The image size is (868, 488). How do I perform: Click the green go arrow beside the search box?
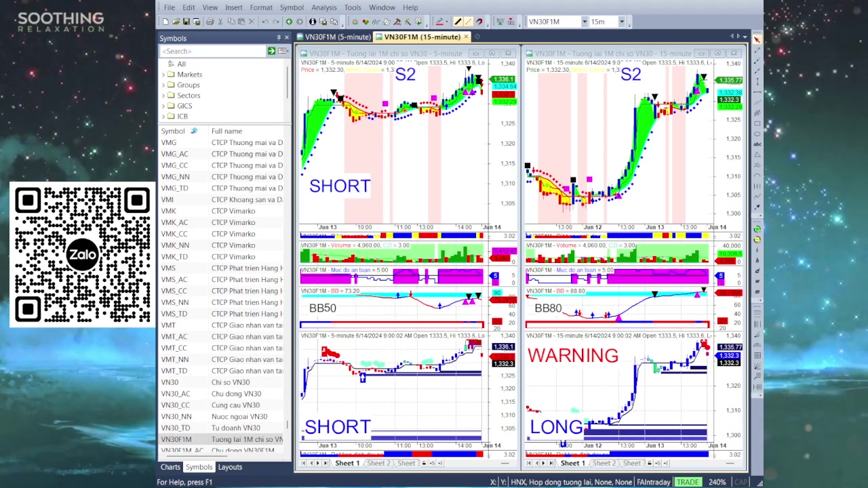(x=271, y=51)
